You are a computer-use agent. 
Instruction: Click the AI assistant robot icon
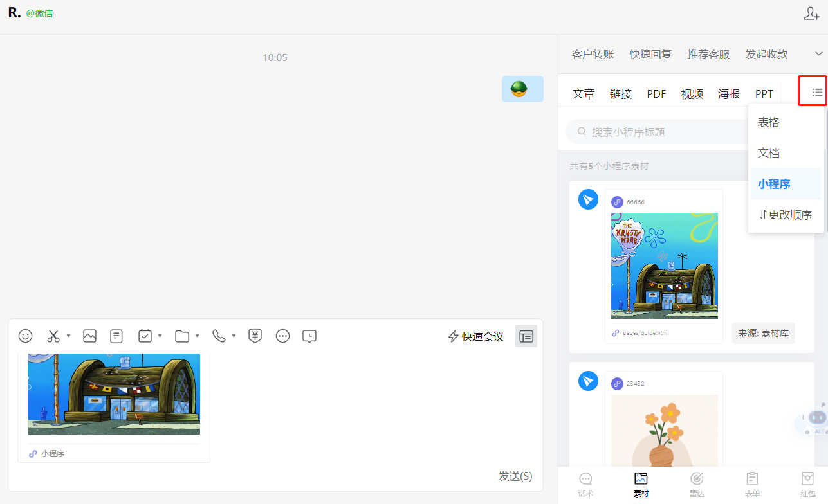tap(816, 419)
